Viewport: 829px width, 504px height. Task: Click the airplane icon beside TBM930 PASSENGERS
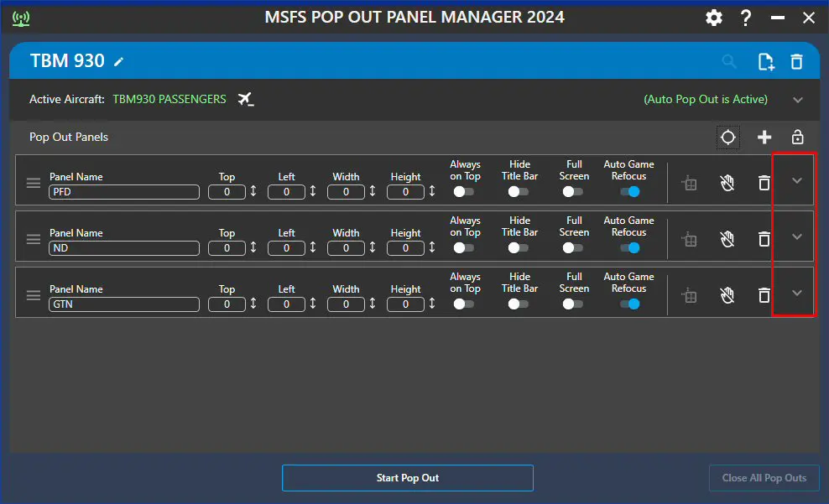pos(245,99)
